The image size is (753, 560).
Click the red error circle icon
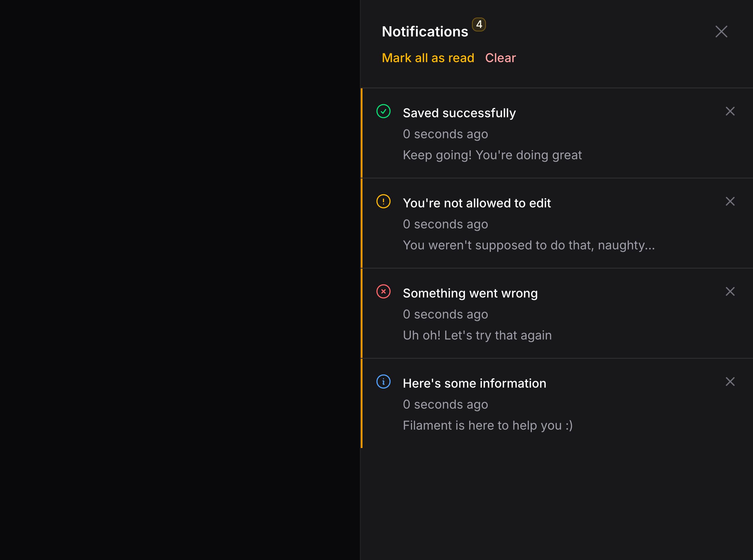click(384, 291)
